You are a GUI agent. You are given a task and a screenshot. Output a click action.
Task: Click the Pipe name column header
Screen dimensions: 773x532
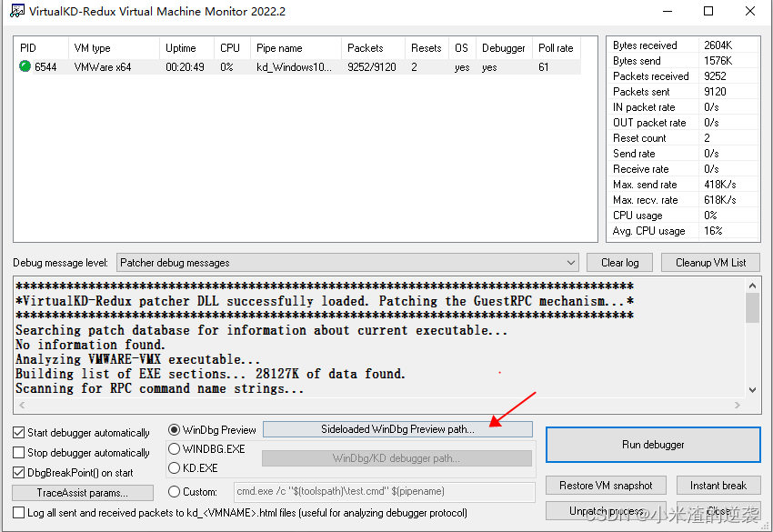coord(296,48)
